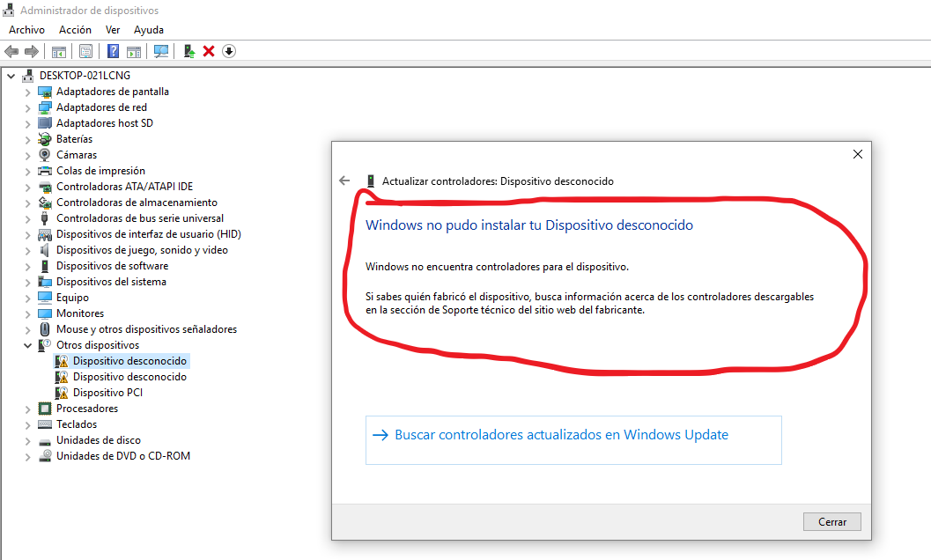
Task: Click the Colas de impresión printer icon
Action: tap(45, 171)
